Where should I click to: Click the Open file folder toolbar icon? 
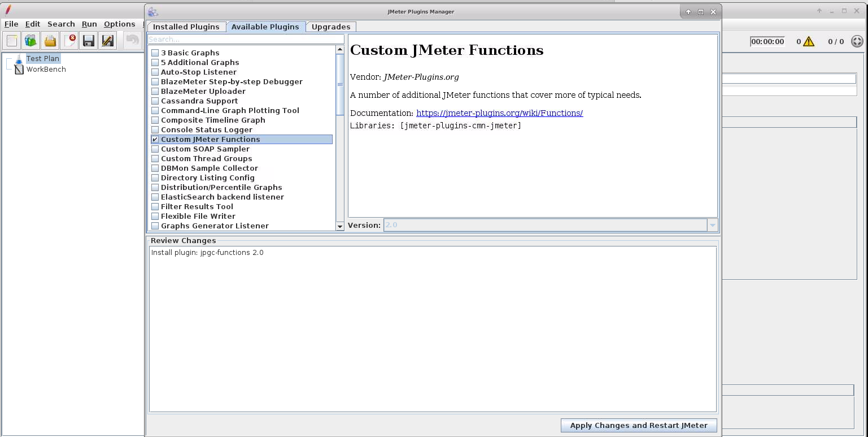click(x=50, y=41)
